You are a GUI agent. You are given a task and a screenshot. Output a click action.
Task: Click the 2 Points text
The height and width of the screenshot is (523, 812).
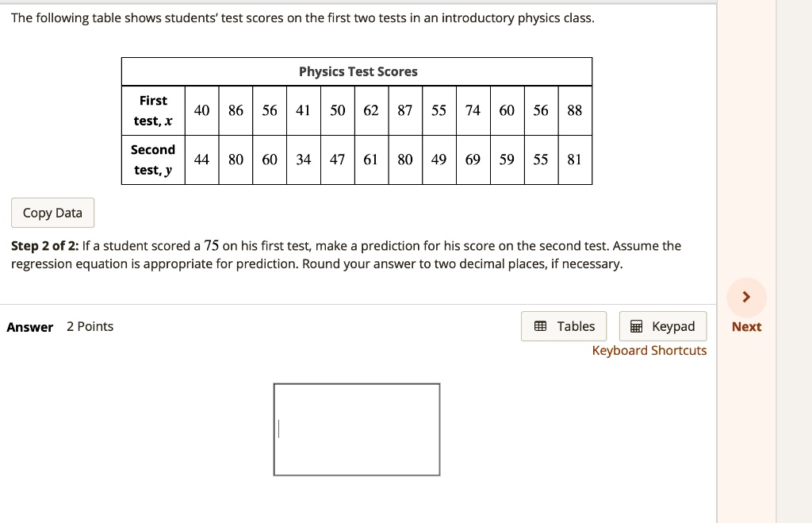90,326
